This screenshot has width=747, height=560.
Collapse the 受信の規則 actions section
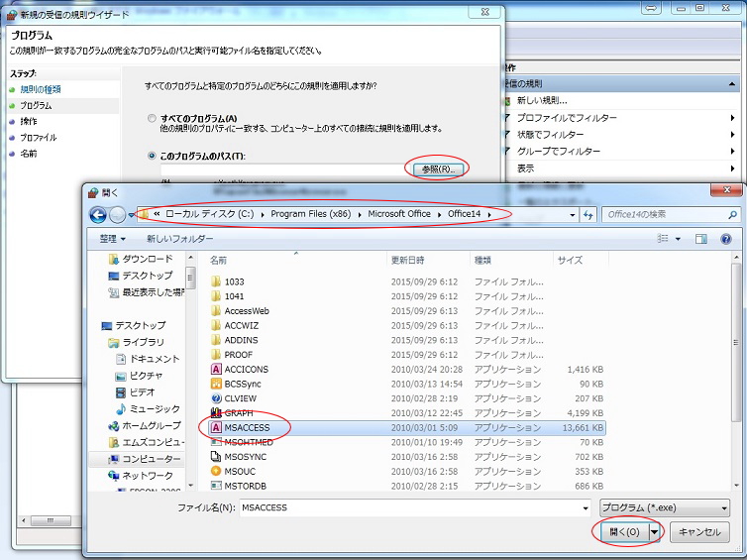pyautogui.click(x=732, y=84)
